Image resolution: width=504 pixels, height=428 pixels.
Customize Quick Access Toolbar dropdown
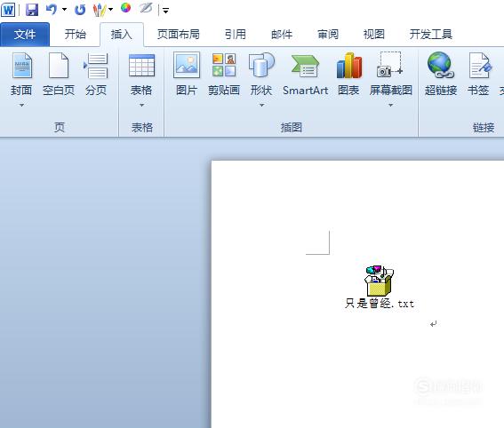166,11
